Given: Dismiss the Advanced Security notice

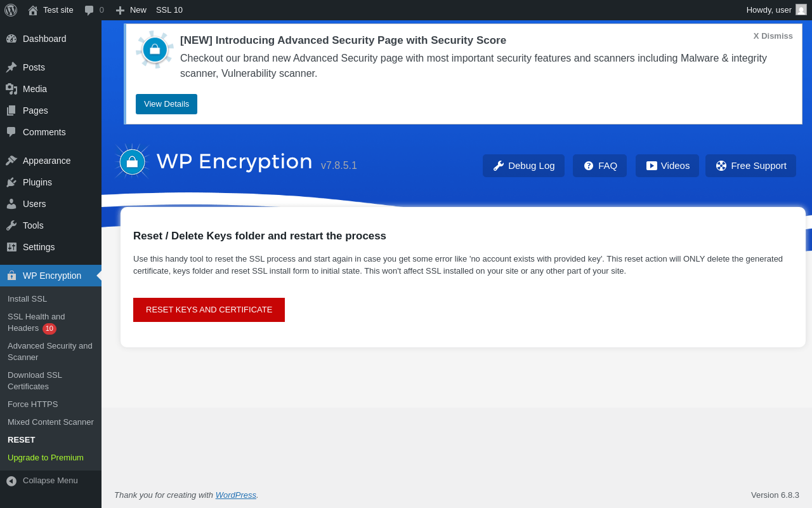Looking at the screenshot, I should (x=773, y=36).
